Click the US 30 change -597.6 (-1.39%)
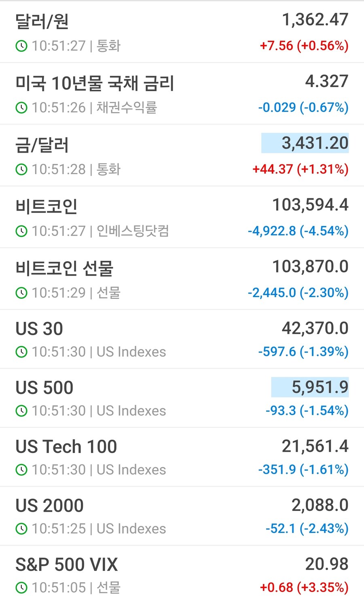 (x=303, y=351)
